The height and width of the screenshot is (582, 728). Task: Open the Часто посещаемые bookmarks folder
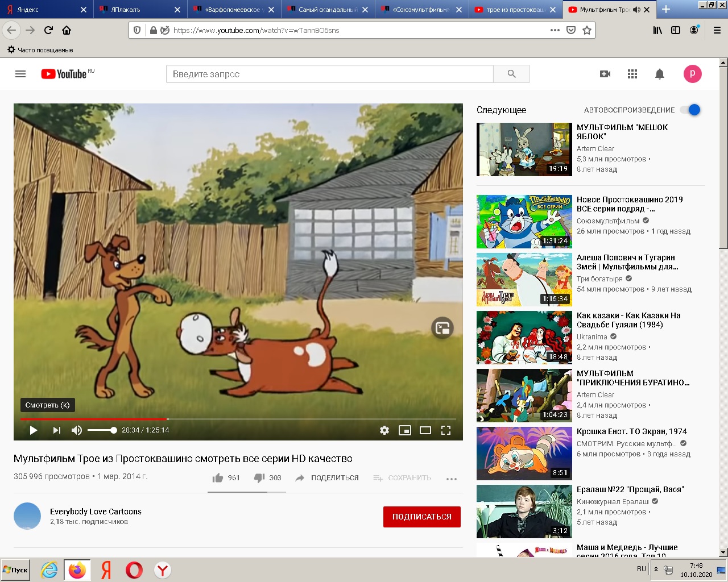40,50
